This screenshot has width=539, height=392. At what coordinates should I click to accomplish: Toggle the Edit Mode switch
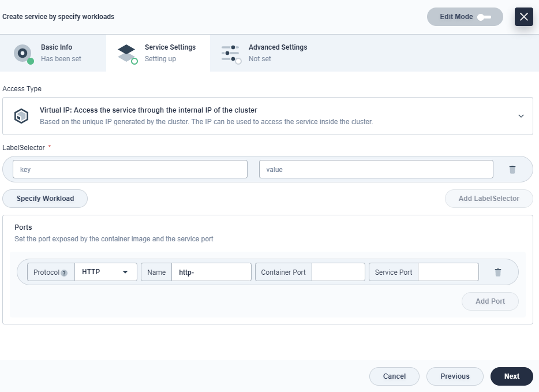tap(484, 17)
